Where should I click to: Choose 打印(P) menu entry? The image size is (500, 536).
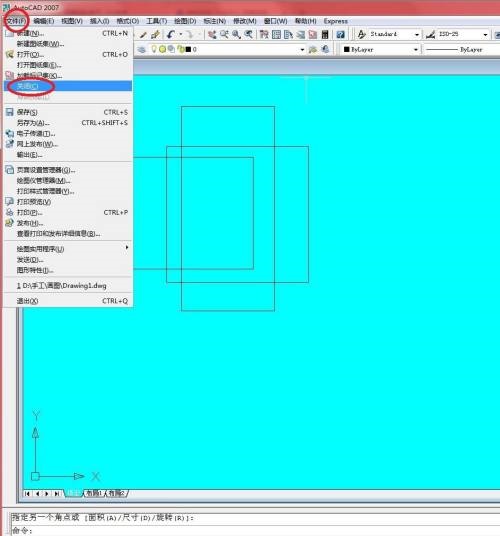pos(68,212)
